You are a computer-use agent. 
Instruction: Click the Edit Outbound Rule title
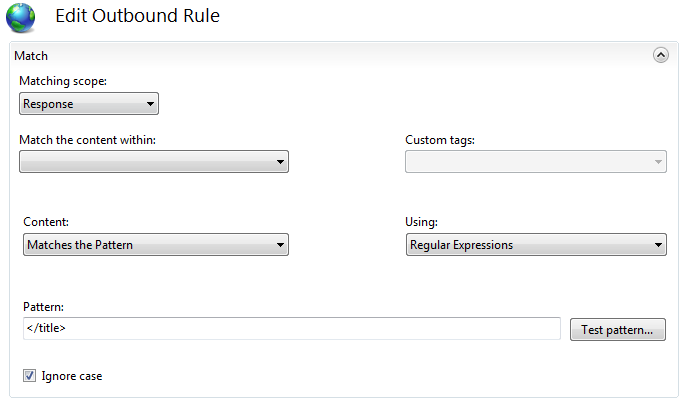click(x=137, y=17)
